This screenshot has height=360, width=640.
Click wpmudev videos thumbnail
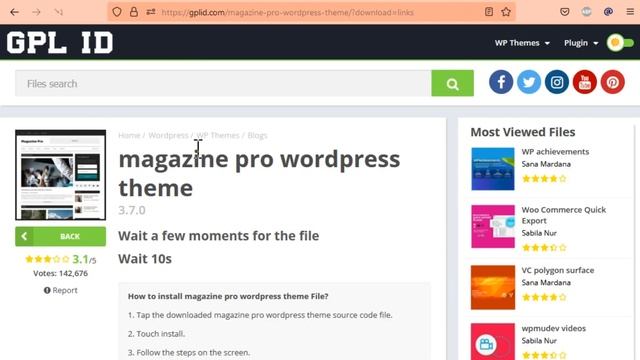[493, 342]
